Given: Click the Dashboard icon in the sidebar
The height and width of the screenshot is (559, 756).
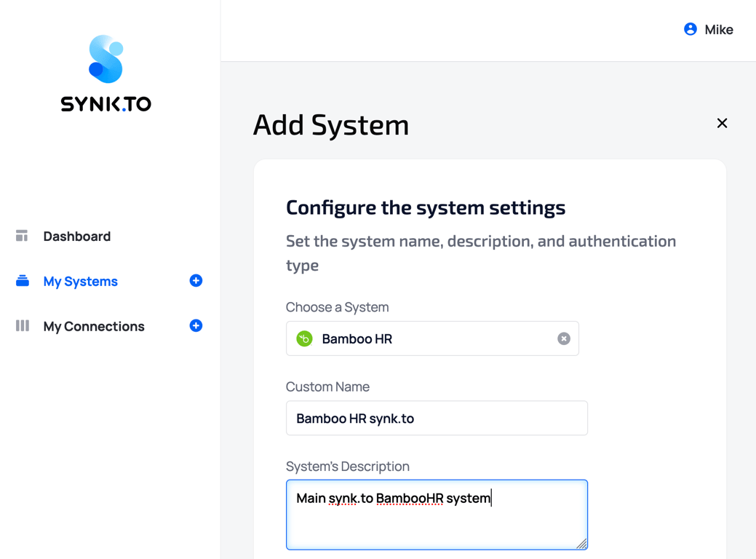Looking at the screenshot, I should click(x=22, y=236).
